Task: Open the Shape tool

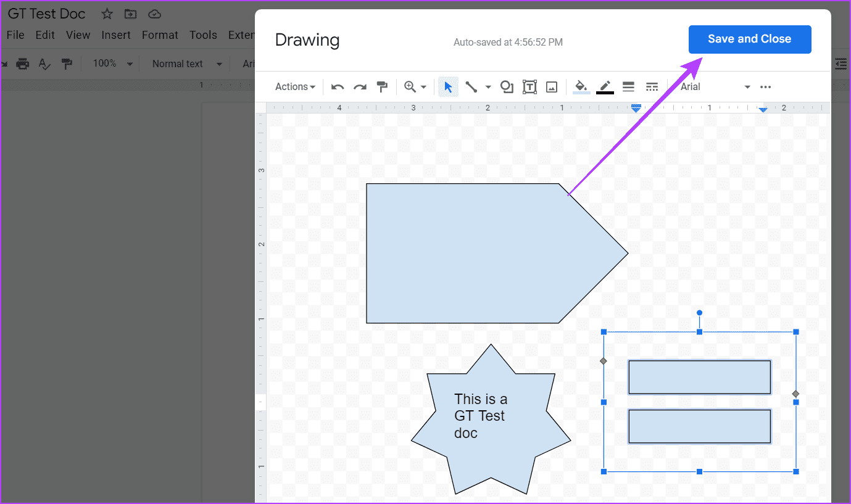Action: pyautogui.click(x=507, y=87)
